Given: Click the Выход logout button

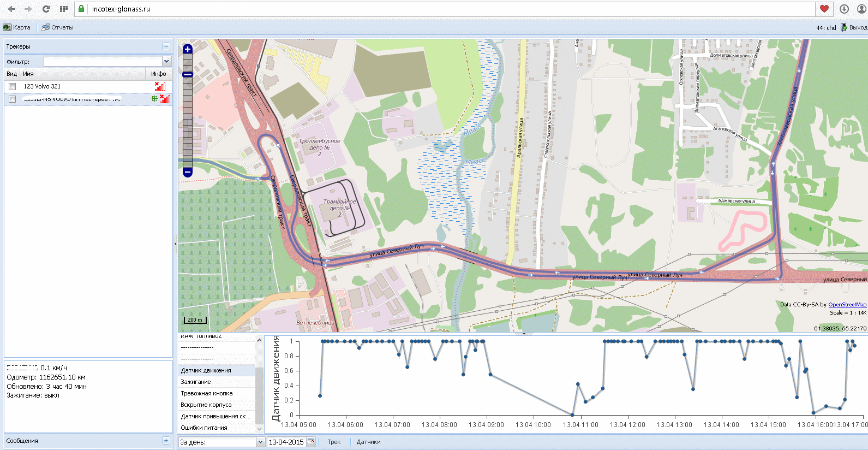Looking at the screenshot, I should click(854, 27).
